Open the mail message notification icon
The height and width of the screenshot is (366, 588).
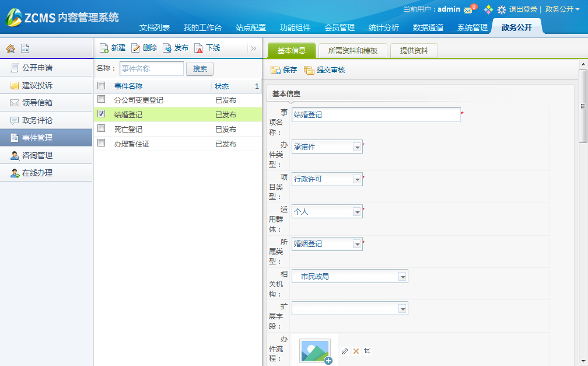tap(468, 10)
